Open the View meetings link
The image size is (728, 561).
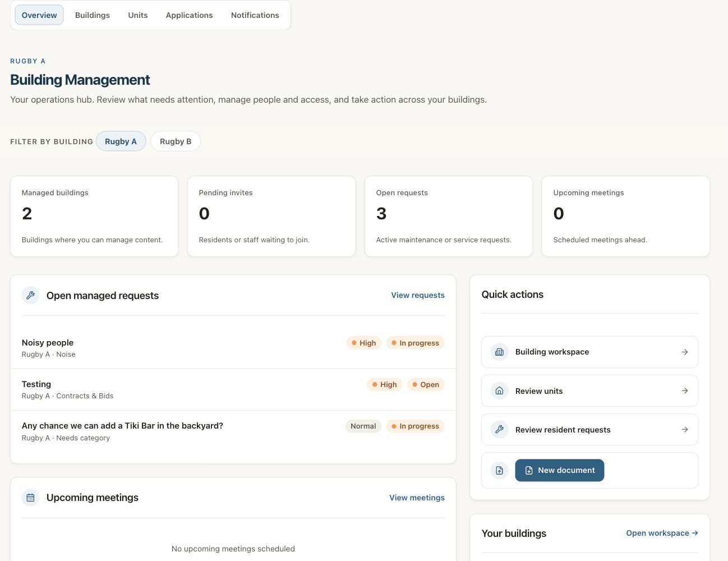417,498
